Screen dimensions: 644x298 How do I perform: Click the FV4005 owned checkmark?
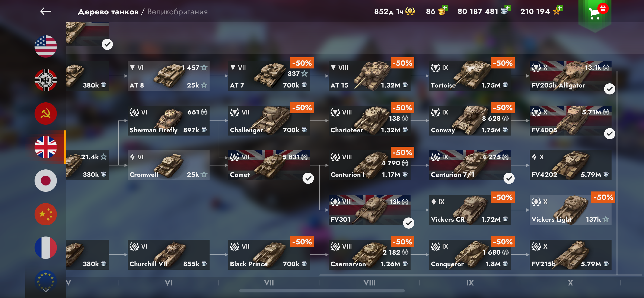pyautogui.click(x=609, y=134)
